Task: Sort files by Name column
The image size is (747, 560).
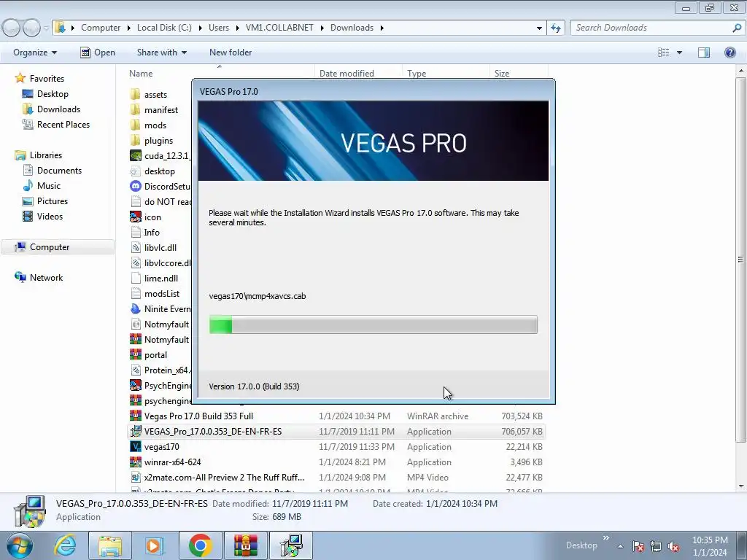Action: (x=141, y=74)
